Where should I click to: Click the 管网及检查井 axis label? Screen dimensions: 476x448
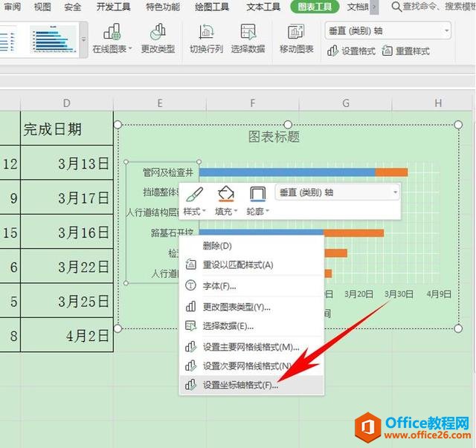click(168, 172)
